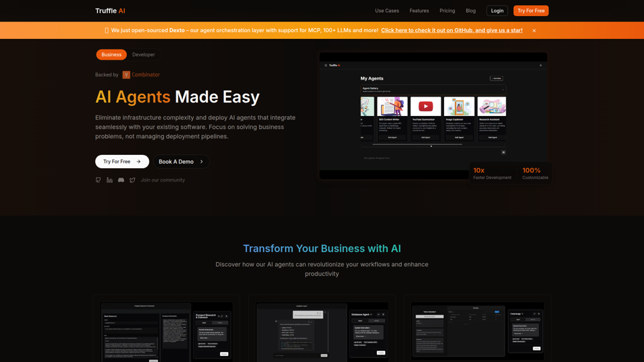
Task: Click the orange Try For Free header button
Action: click(x=531, y=11)
